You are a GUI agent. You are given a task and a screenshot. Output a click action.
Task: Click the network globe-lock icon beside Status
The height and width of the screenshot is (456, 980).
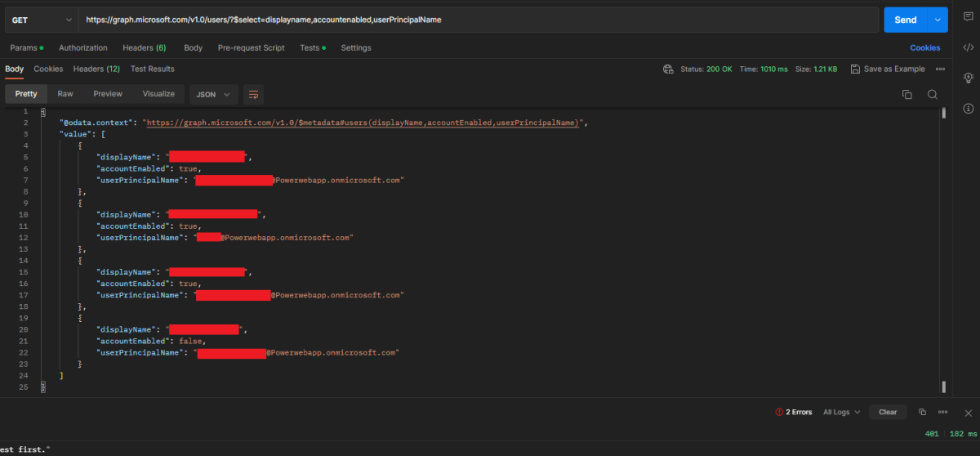(x=668, y=69)
